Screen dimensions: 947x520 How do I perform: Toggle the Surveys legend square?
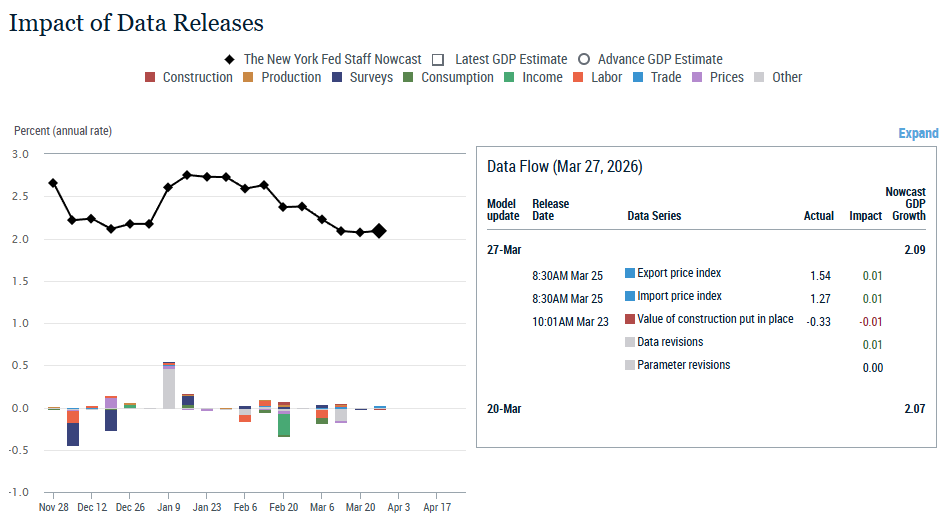pyautogui.click(x=337, y=78)
